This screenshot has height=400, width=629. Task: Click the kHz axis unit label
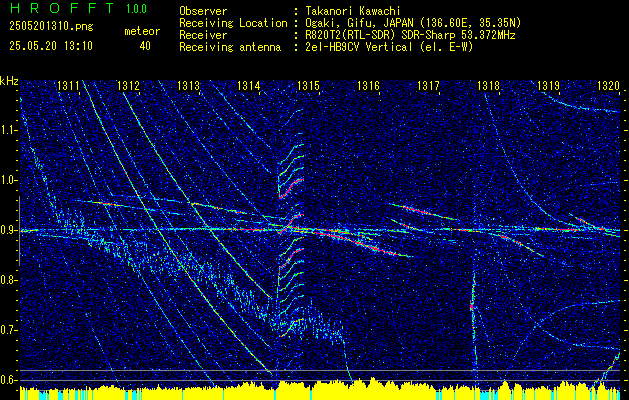pos(9,81)
